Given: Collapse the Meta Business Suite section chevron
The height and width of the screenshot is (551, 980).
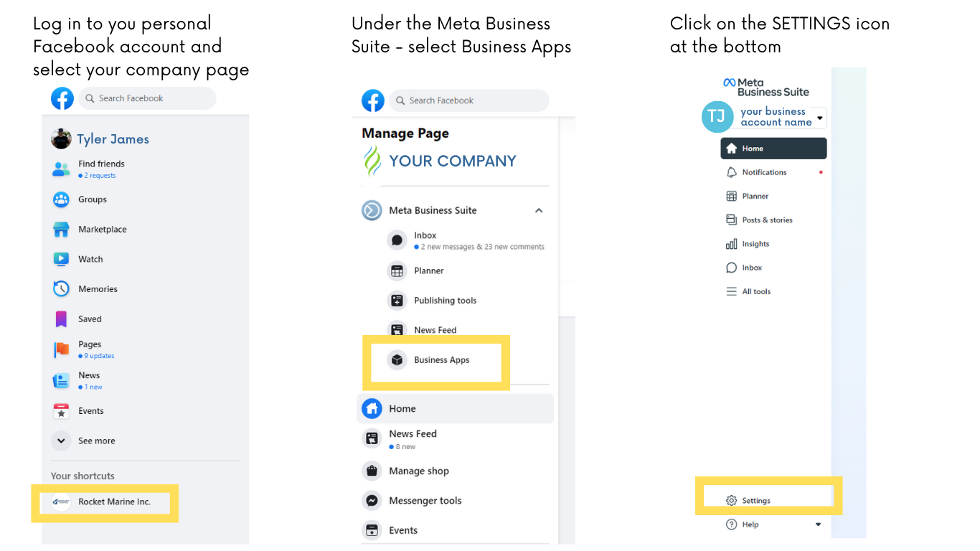Looking at the screenshot, I should pyautogui.click(x=539, y=210).
